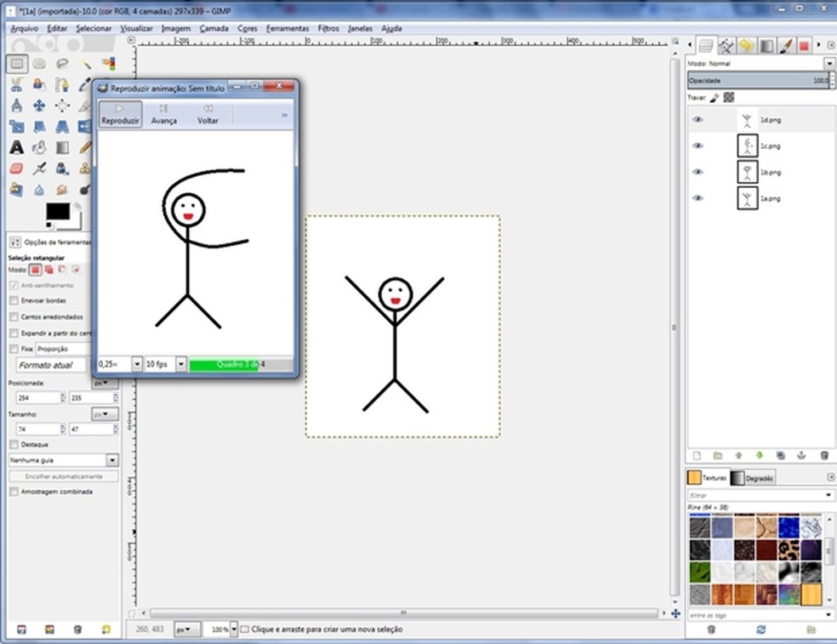The width and height of the screenshot is (837, 644).
Task: Click the Avança step button
Action: coord(163,114)
